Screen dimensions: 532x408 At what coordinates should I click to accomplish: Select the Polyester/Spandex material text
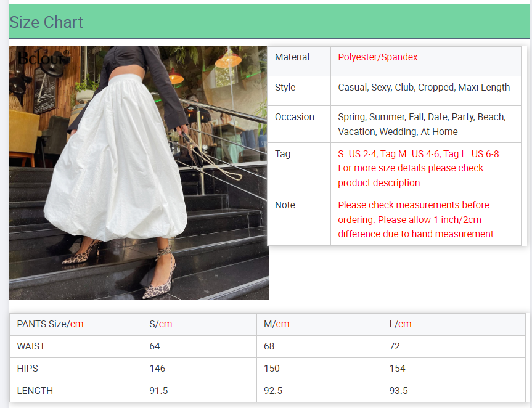pyautogui.click(x=377, y=57)
